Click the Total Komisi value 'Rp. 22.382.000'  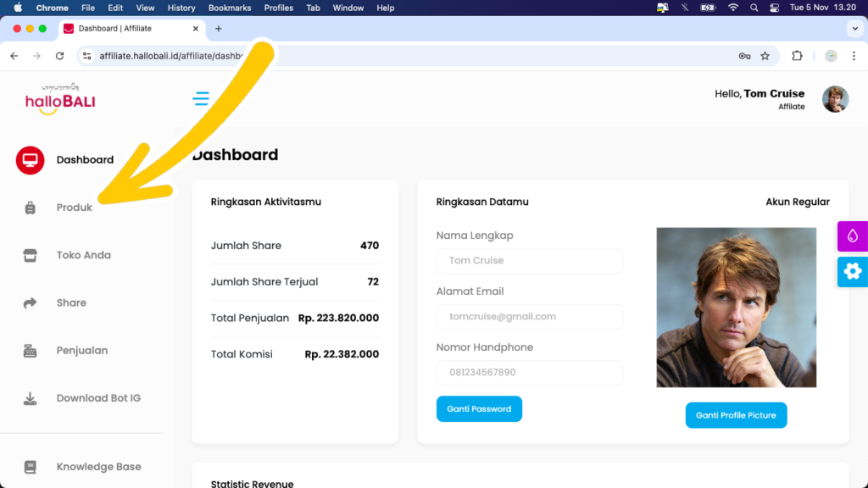tap(342, 354)
